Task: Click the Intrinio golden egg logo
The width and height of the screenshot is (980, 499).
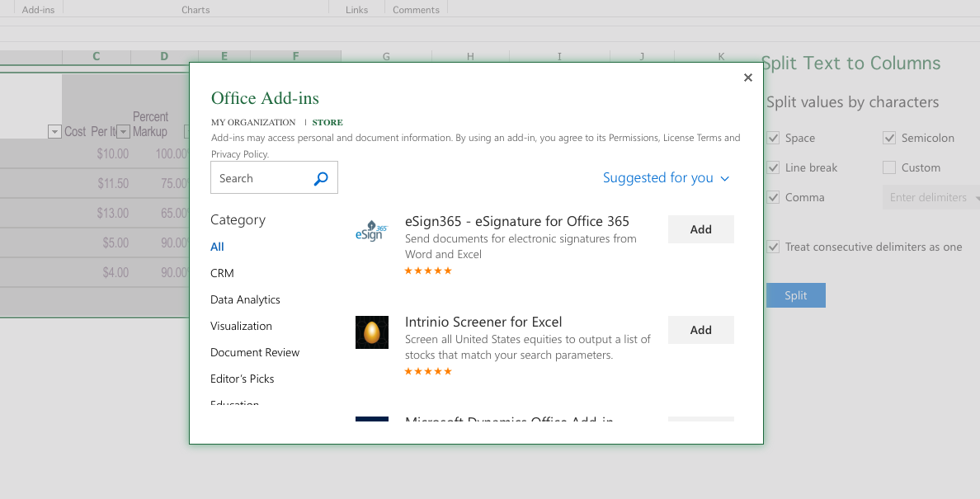Action: point(372,332)
